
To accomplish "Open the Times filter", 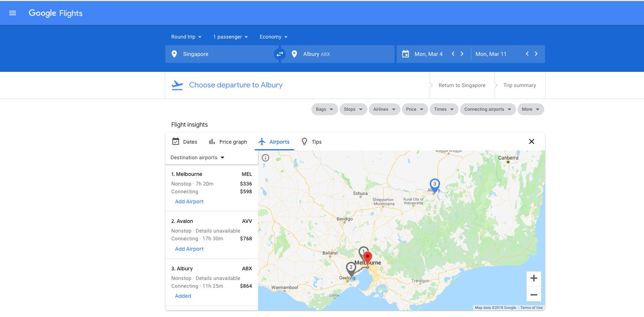I will point(444,109).
